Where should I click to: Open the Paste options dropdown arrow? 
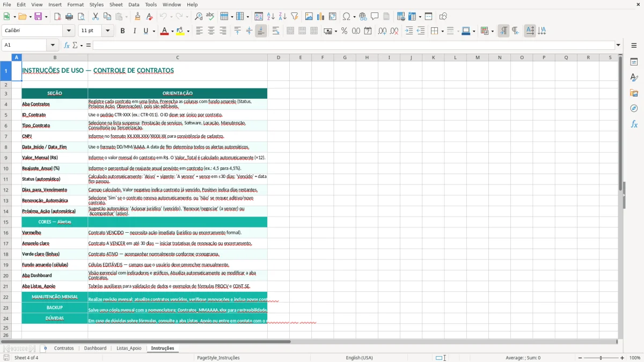coord(127,17)
